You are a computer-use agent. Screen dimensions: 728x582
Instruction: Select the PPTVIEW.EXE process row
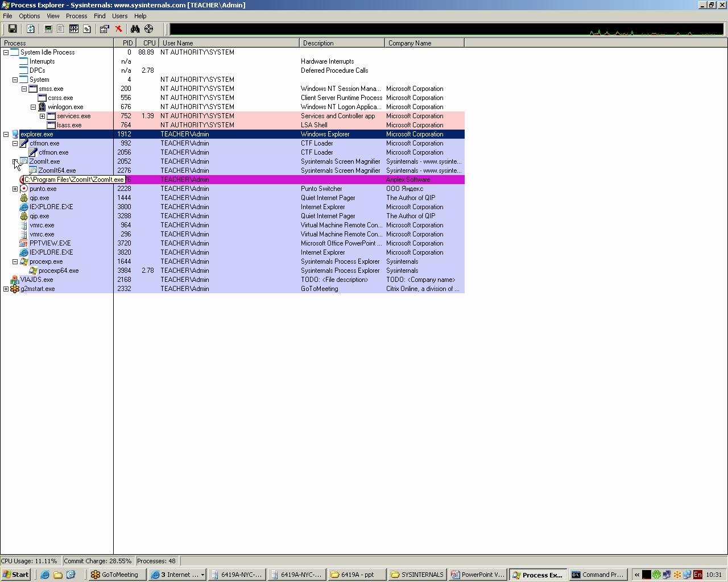pyautogui.click(x=233, y=243)
